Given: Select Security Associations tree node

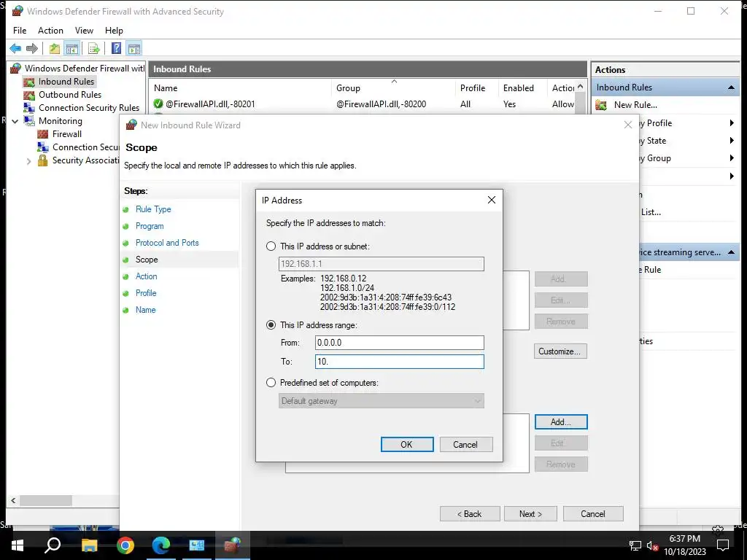Looking at the screenshot, I should [x=86, y=160].
